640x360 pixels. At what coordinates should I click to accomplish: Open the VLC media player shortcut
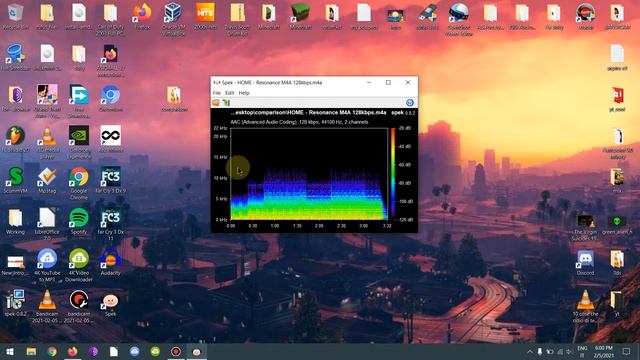(47, 142)
